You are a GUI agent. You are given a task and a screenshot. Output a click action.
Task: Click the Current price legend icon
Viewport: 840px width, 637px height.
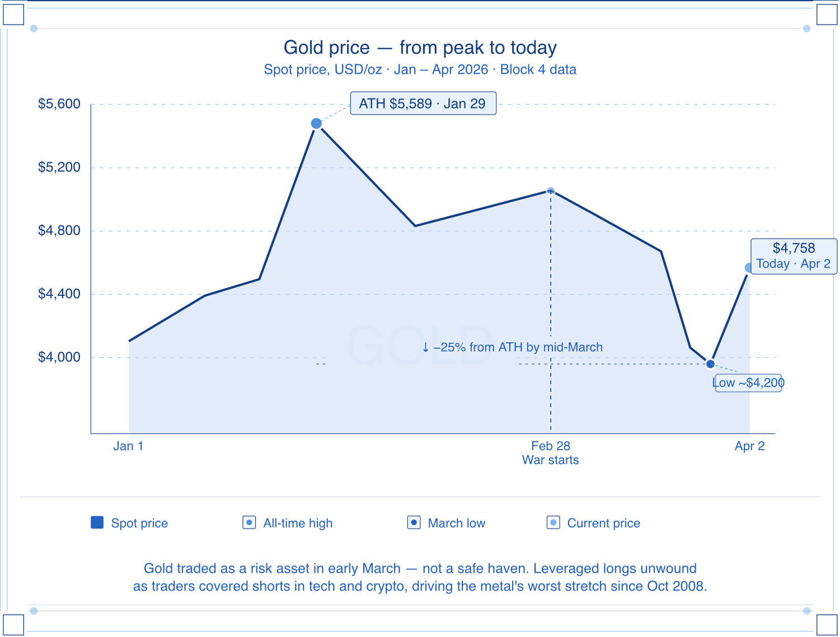point(553,522)
